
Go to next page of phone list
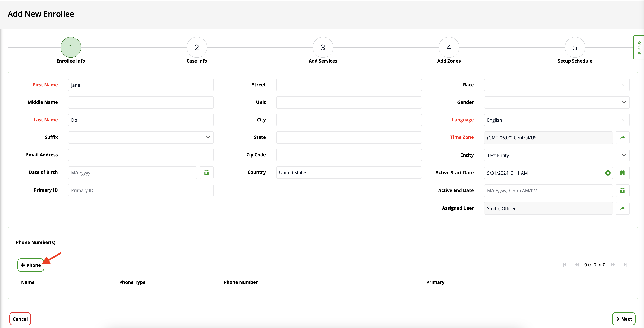tap(613, 265)
